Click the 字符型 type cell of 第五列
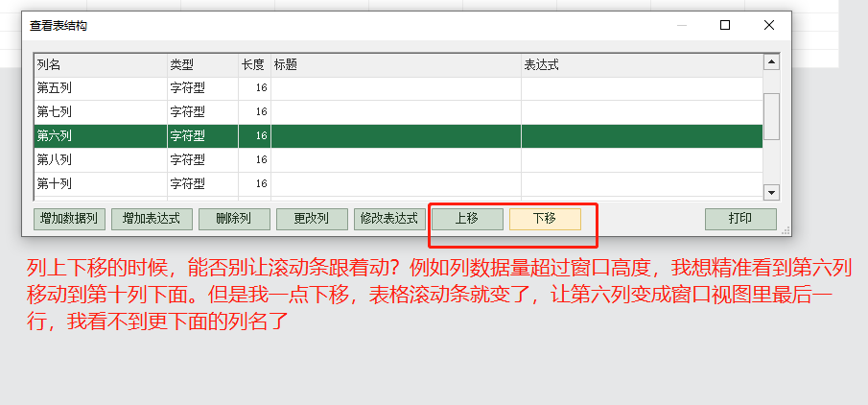The width and height of the screenshot is (868, 405). pyautogui.click(x=202, y=88)
